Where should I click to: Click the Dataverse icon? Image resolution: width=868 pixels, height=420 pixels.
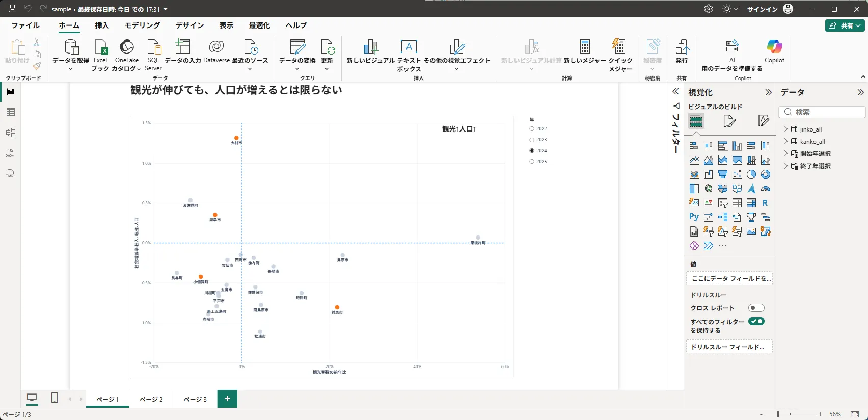click(x=216, y=47)
